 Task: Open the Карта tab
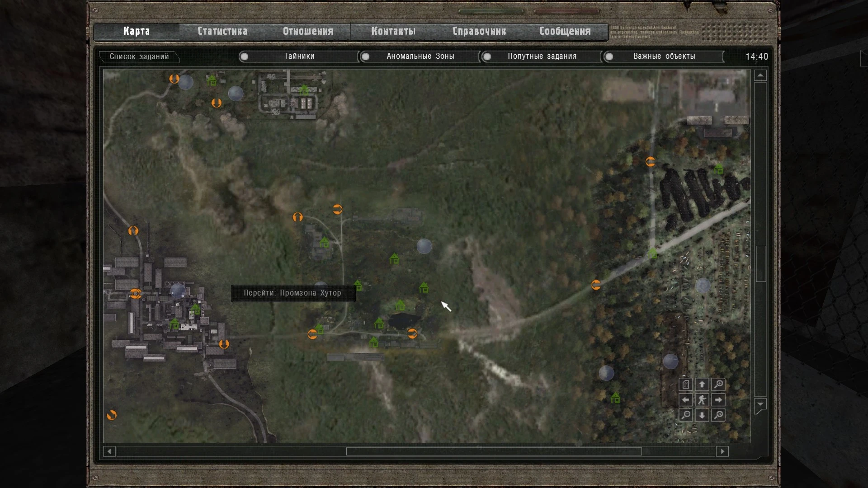click(137, 31)
